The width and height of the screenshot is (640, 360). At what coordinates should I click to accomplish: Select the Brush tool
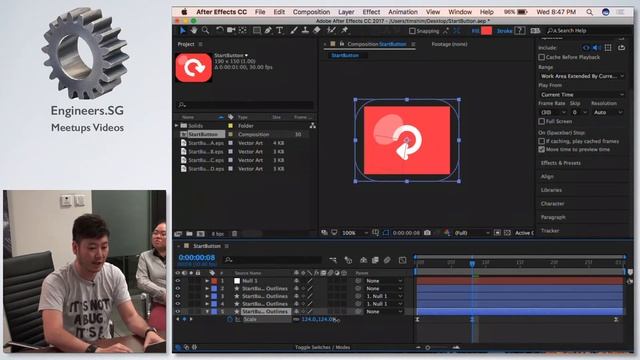(293, 31)
